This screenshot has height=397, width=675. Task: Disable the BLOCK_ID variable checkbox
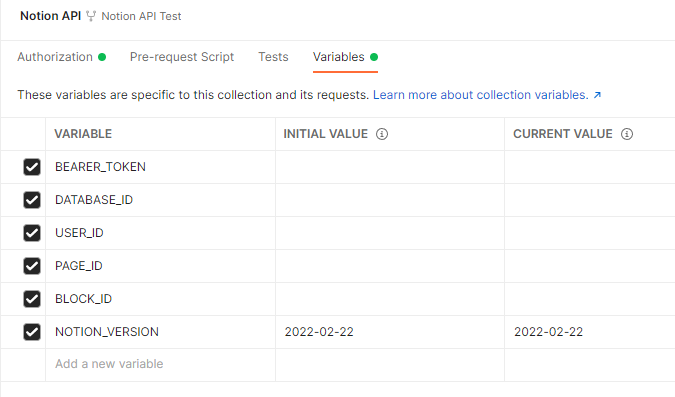point(32,299)
